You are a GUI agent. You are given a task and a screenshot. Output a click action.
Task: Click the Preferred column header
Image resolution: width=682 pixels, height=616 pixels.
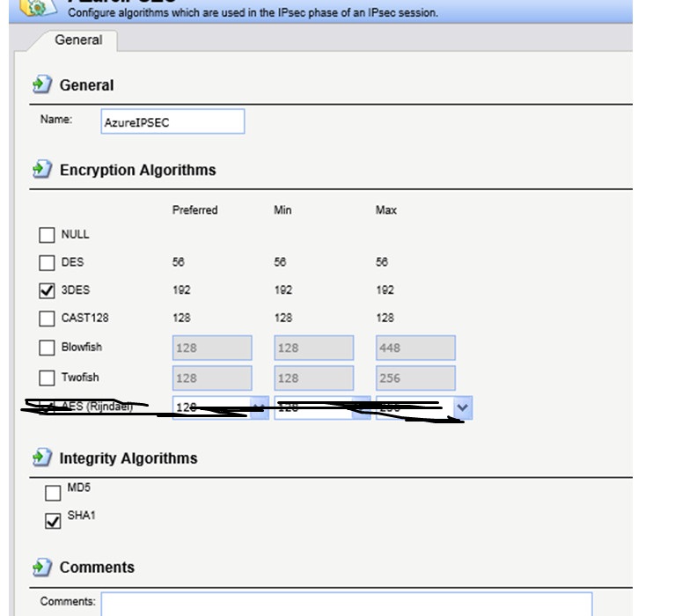[x=194, y=210]
